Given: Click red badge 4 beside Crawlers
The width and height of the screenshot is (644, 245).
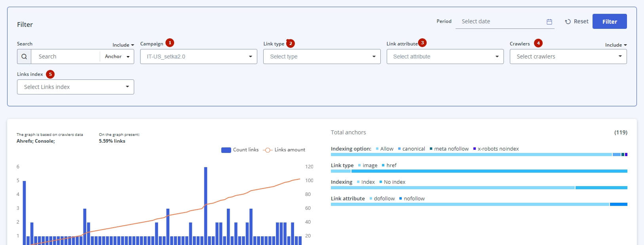Looking at the screenshot, I should pos(538,43).
